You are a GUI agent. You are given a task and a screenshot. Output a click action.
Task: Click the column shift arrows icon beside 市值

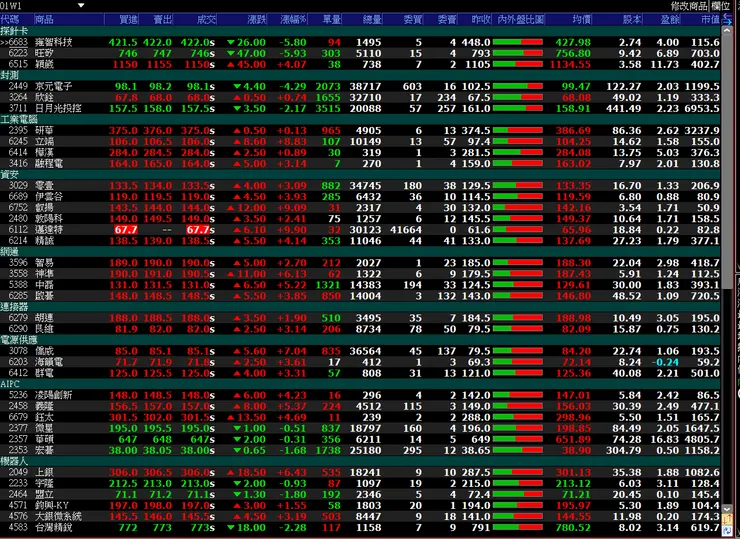pyautogui.click(x=727, y=19)
